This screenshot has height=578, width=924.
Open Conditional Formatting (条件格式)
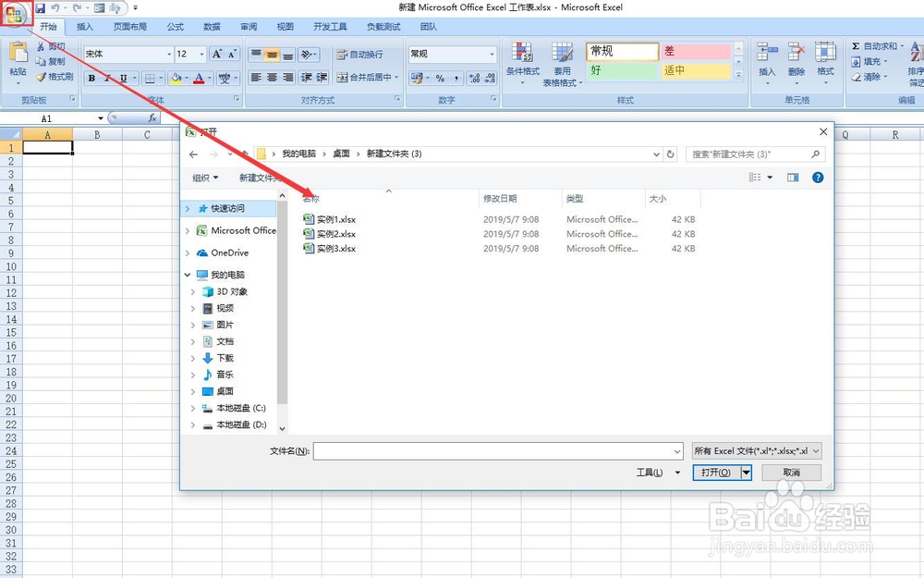523,64
